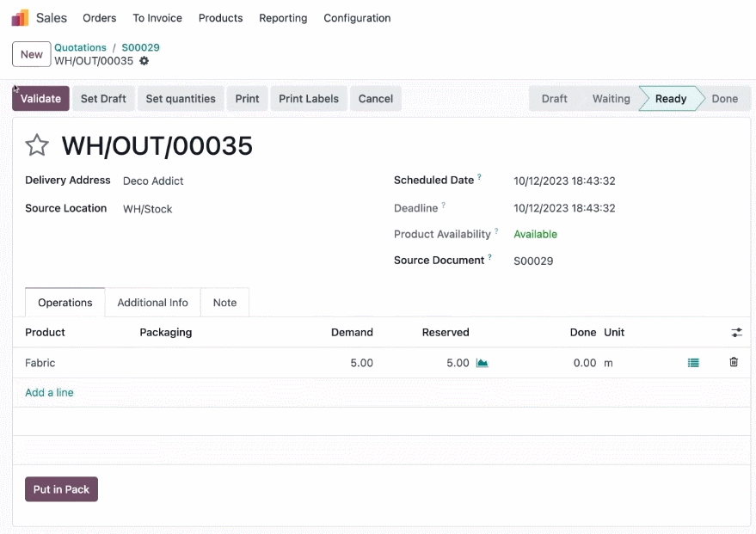Click the Available product availability status
The height and width of the screenshot is (534, 756).
535,234
